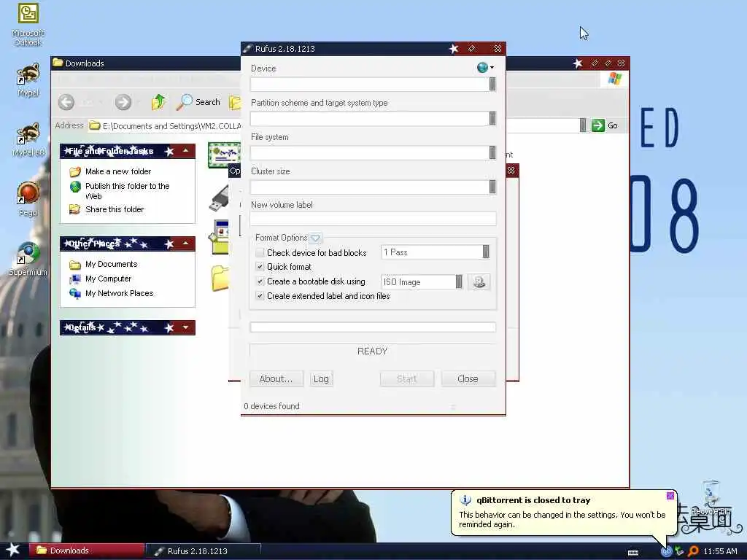Image resolution: width=747 pixels, height=560 pixels.
Task: Enable Check device for bad blocks
Action: click(260, 252)
